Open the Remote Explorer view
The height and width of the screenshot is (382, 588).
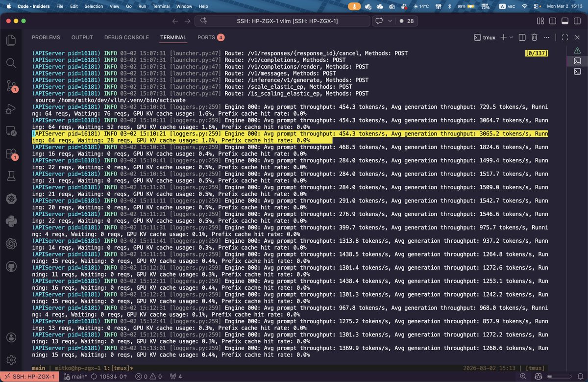(11, 131)
